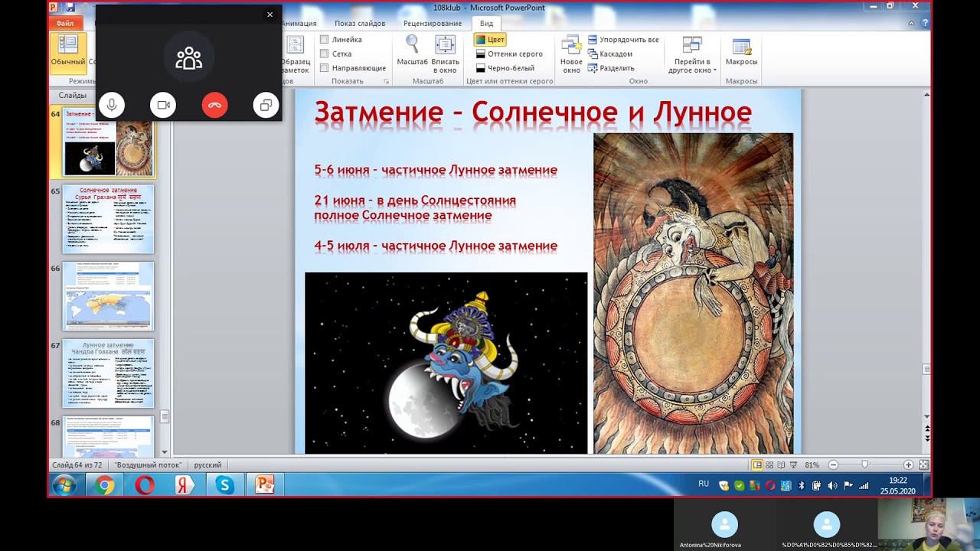Switch to Оттенки серого mode
Image resolution: width=980 pixels, height=551 pixels.
(509, 54)
